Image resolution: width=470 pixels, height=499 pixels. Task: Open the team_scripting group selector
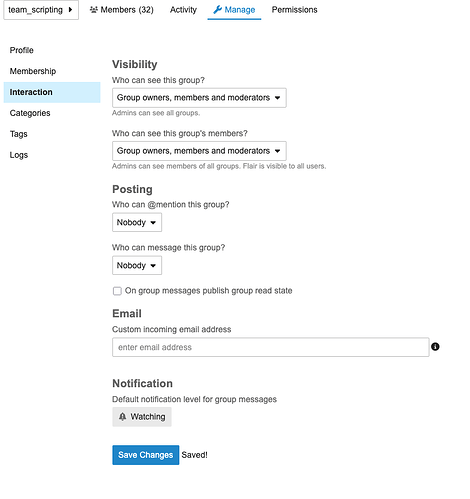[41, 10]
